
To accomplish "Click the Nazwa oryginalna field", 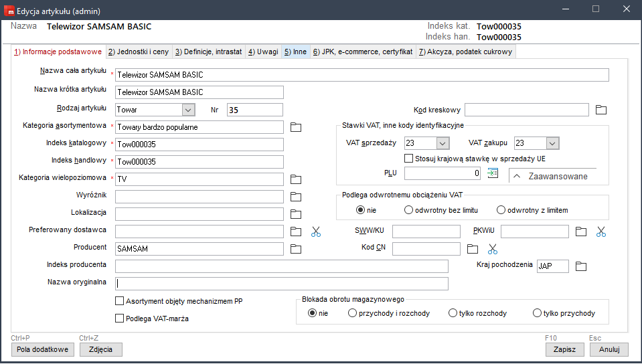I will click(x=282, y=283).
